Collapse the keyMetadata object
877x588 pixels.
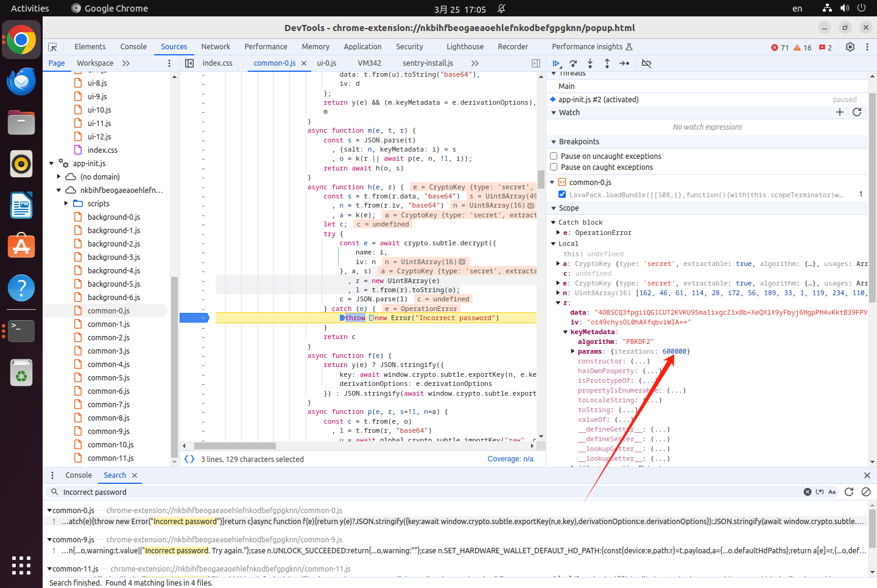[566, 332]
